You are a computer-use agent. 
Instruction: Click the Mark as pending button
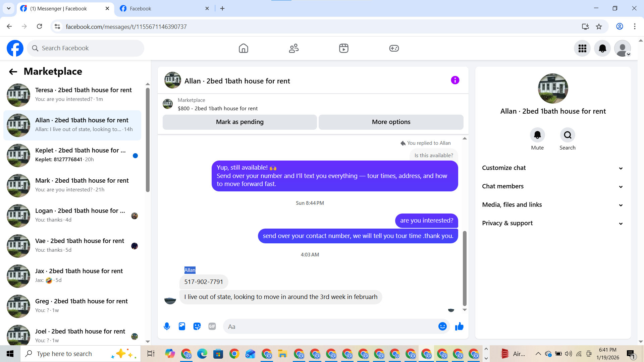239,122
